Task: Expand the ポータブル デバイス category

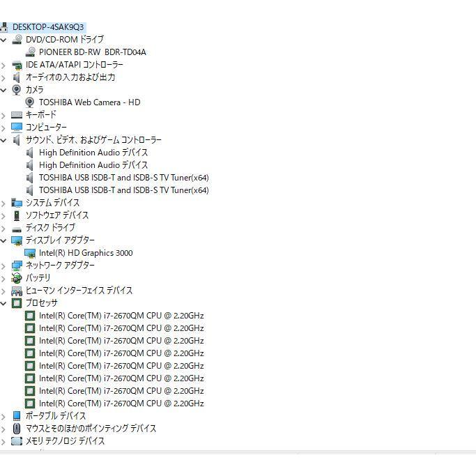Action: pos(3,417)
